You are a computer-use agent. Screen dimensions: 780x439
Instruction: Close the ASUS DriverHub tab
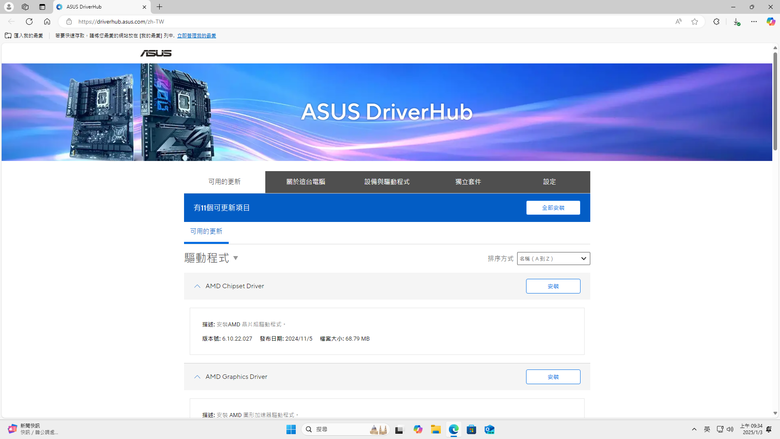pyautogui.click(x=144, y=7)
